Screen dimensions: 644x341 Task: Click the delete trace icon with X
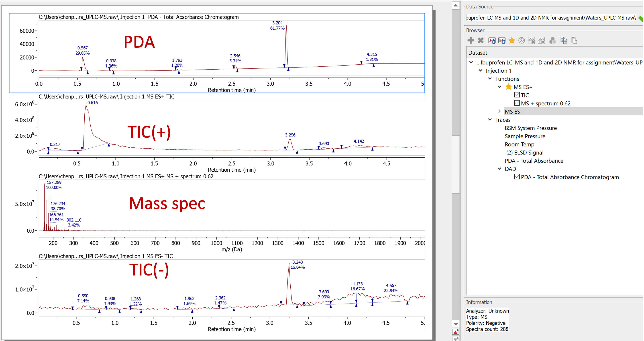[x=532, y=40]
